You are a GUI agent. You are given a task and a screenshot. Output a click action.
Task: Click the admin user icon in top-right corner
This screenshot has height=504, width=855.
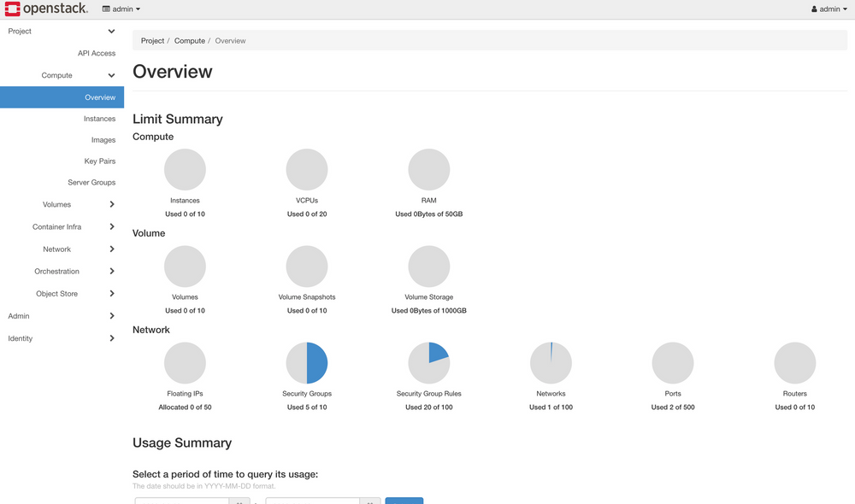pyautogui.click(x=814, y=9)
